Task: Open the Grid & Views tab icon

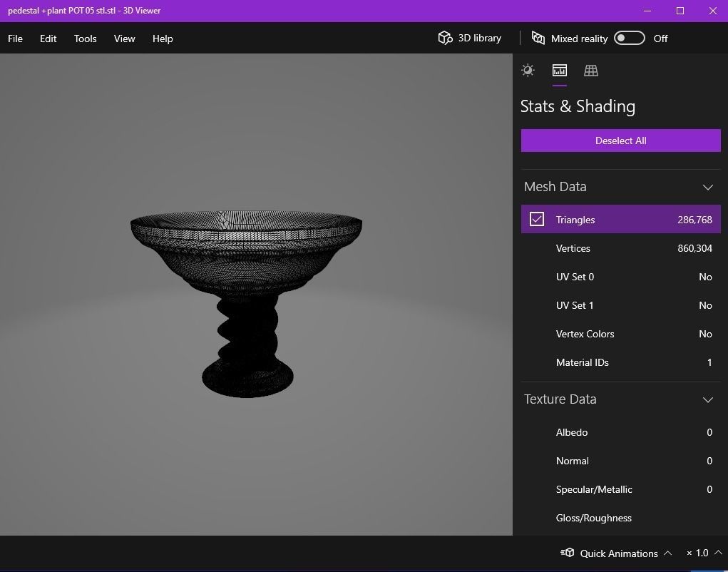Action: point(591,71)
